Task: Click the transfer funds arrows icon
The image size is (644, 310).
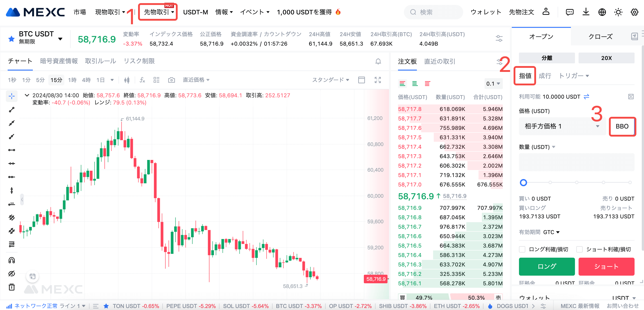Action: click(x=586, y=96)
